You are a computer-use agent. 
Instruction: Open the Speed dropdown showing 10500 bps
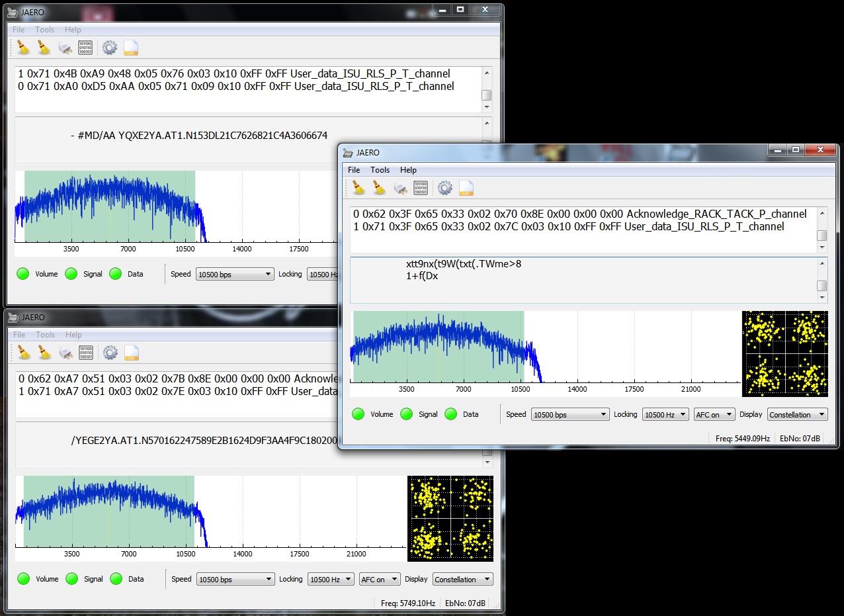570,414
